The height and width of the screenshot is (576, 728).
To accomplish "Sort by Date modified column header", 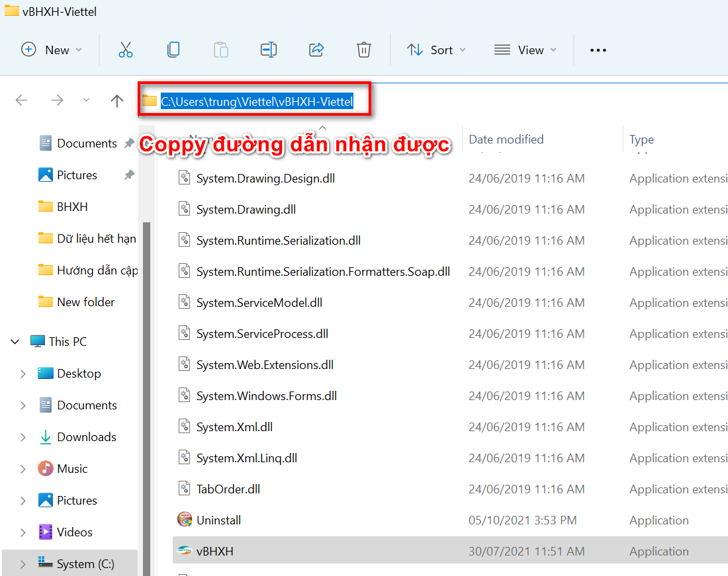I will click(506, 139).
